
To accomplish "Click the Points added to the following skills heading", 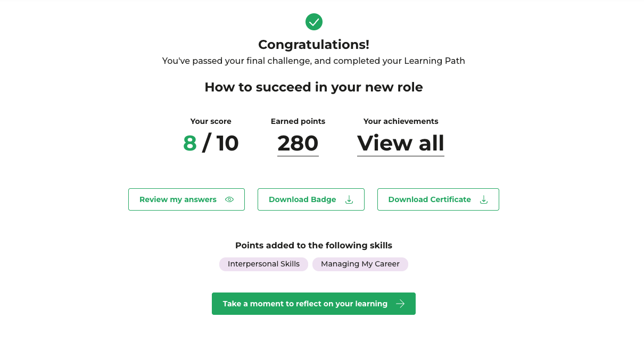I will (313, 246).
